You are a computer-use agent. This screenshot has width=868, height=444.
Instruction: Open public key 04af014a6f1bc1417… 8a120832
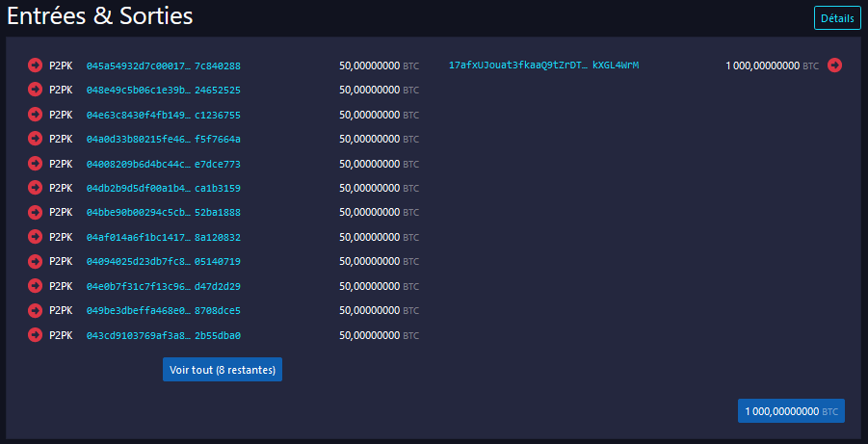(164, 237)
